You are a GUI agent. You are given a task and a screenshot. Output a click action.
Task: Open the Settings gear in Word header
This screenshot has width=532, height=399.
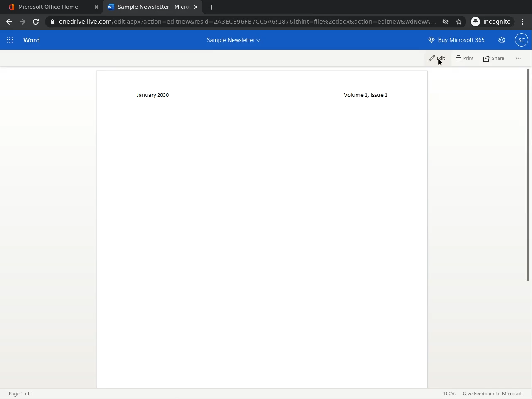pos(502,40)
